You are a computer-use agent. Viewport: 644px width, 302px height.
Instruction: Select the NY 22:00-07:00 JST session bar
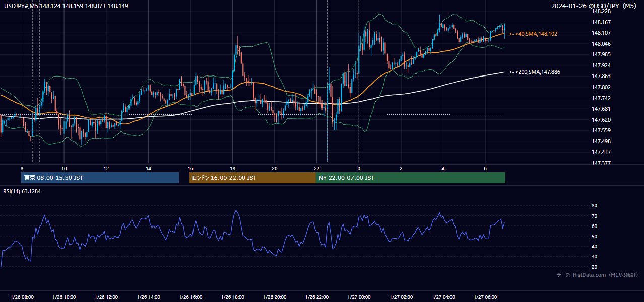[x=411, y=178]
